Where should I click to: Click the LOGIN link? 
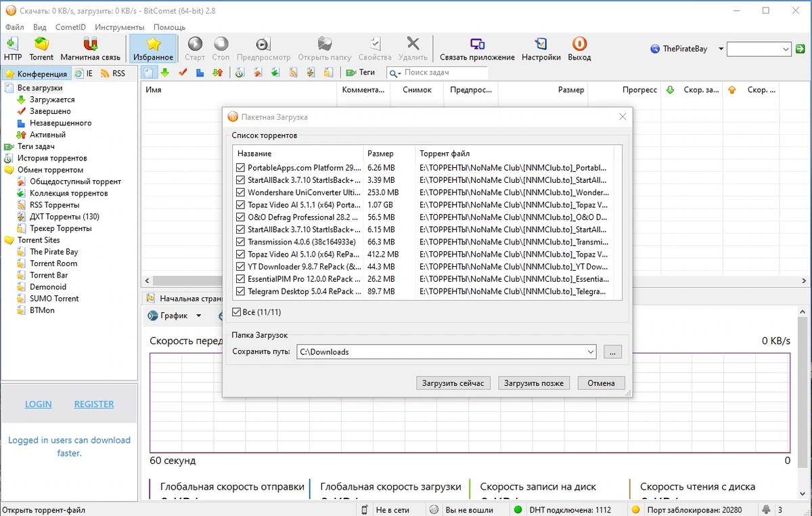pyautogui.click(x=39, y=404)
